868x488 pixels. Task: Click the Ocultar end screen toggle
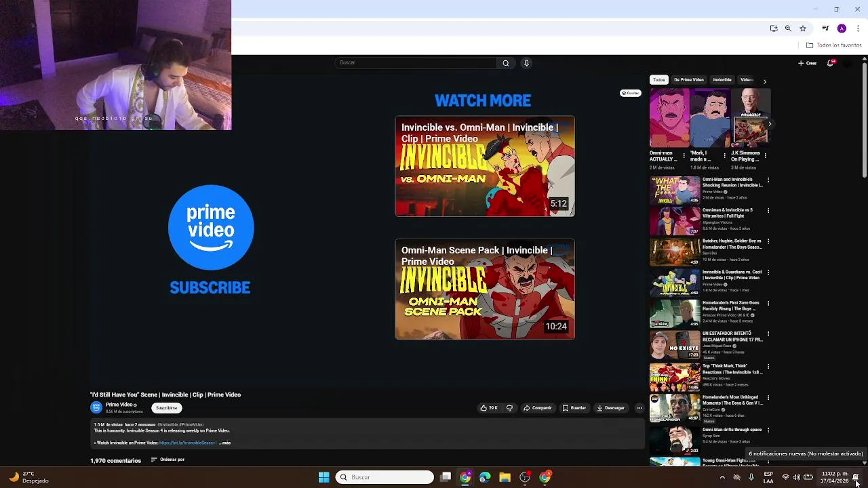[630, 93]
